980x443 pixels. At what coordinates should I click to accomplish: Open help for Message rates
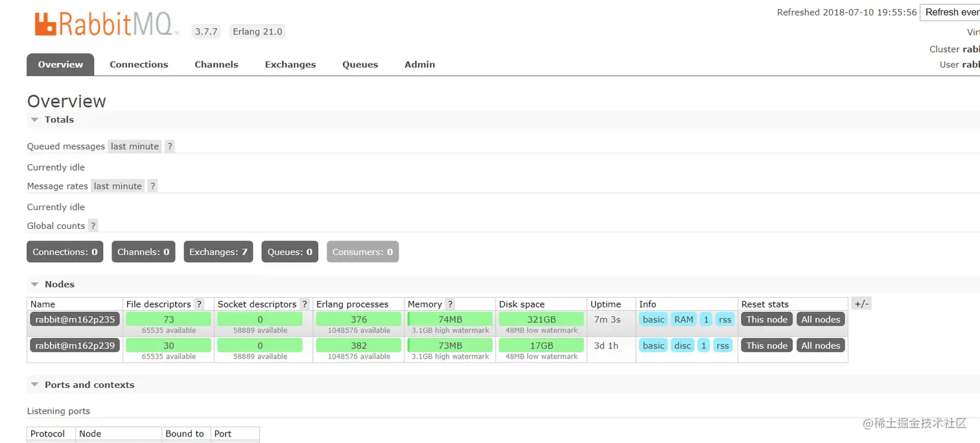[153, 186]
